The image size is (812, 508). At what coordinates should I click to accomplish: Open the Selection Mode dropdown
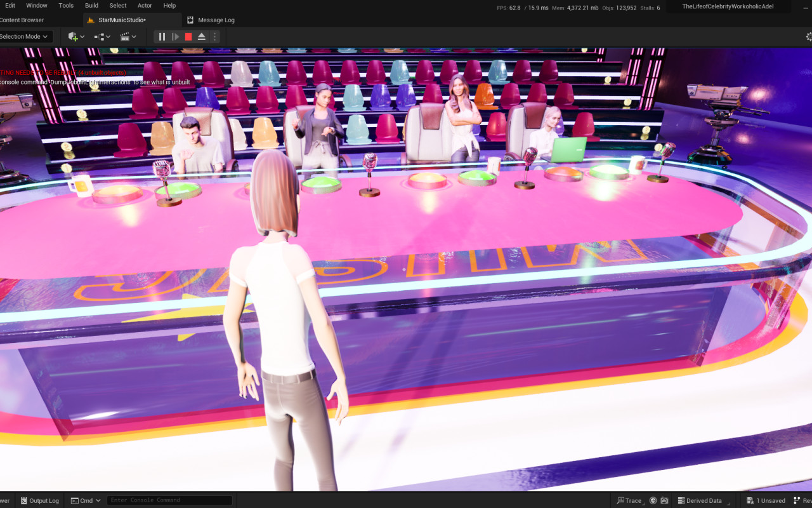(x=25, y=37)
